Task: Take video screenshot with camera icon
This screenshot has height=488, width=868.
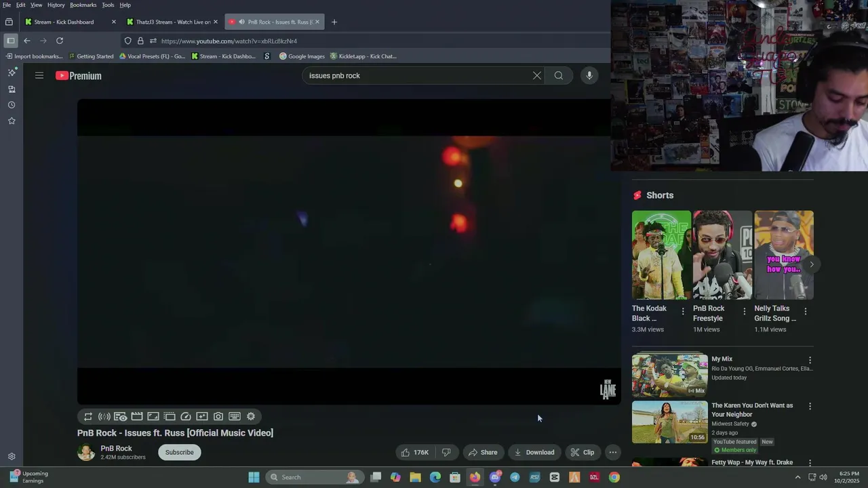Action: coord(218,417)
